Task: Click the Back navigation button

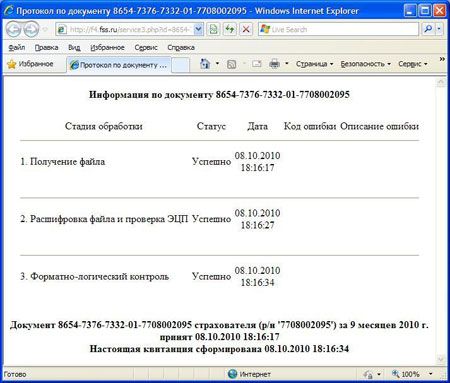Action: (x=13, y=29)
